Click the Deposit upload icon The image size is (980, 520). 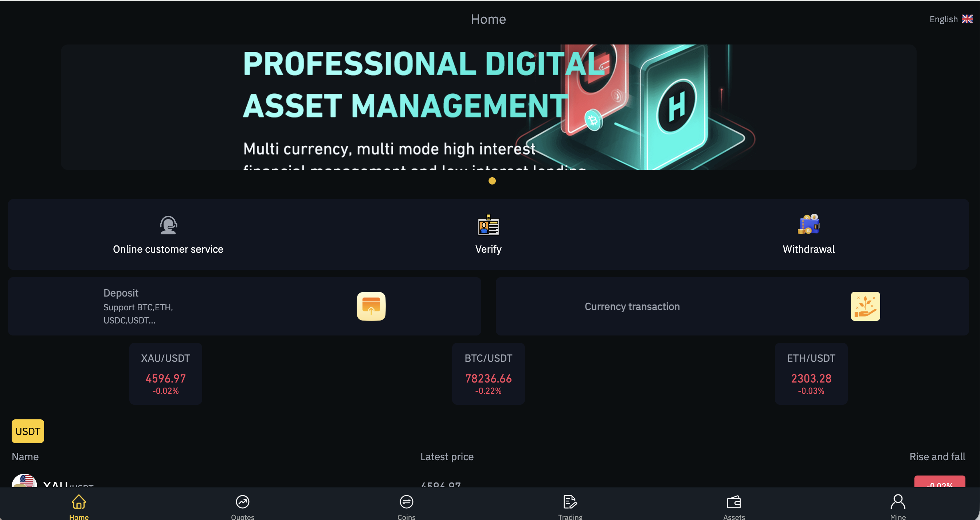coord(371,306)
